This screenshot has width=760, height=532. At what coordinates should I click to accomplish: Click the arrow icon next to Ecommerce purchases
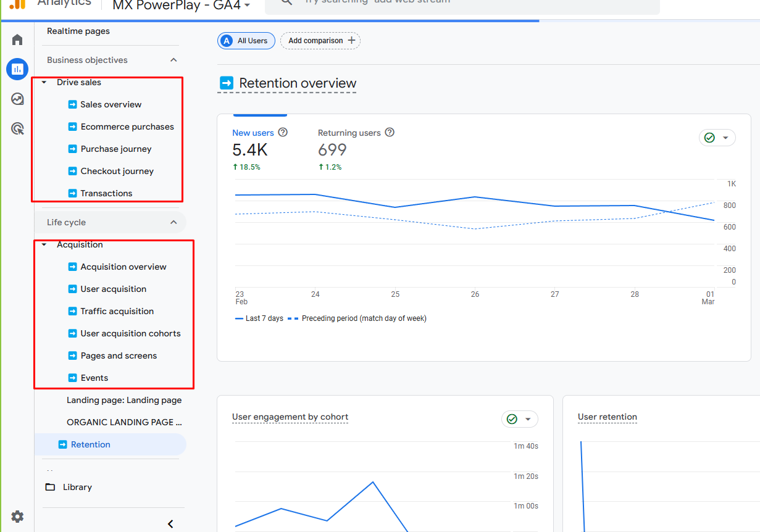(x=72, y=127)
